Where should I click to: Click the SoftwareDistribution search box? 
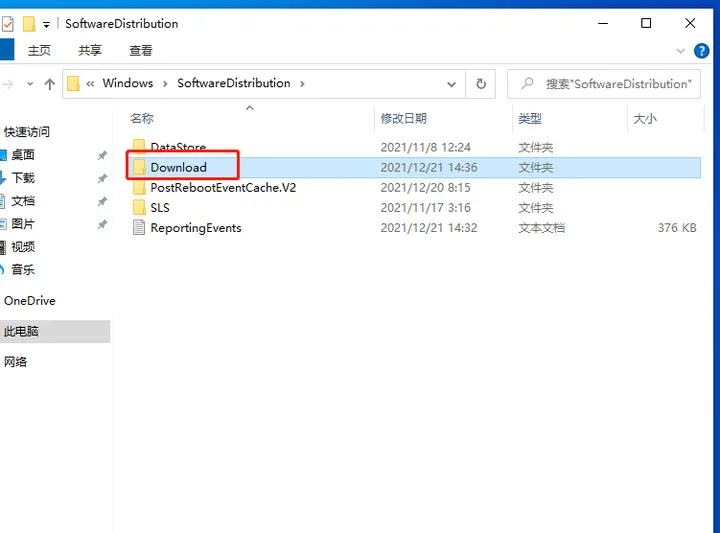click(604, 84)
